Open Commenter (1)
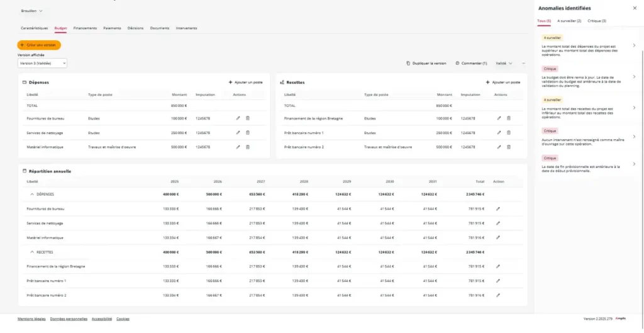The image size is (644, 333). tap(471, 64)
